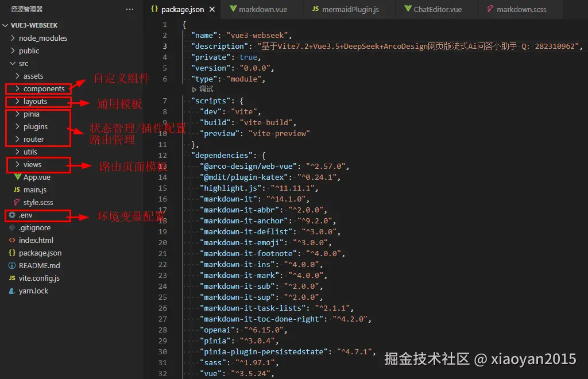
Task: Open the .env file
Action: [x=25, y=215]
